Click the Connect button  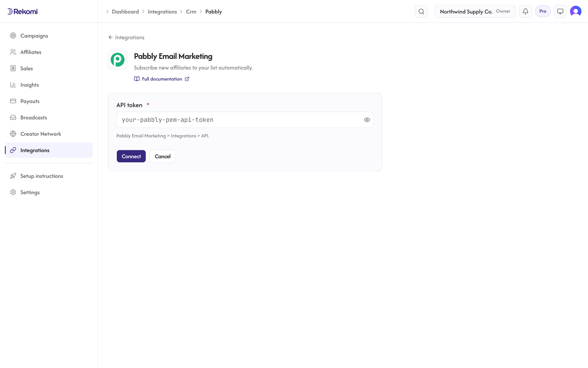click(131, 156)
